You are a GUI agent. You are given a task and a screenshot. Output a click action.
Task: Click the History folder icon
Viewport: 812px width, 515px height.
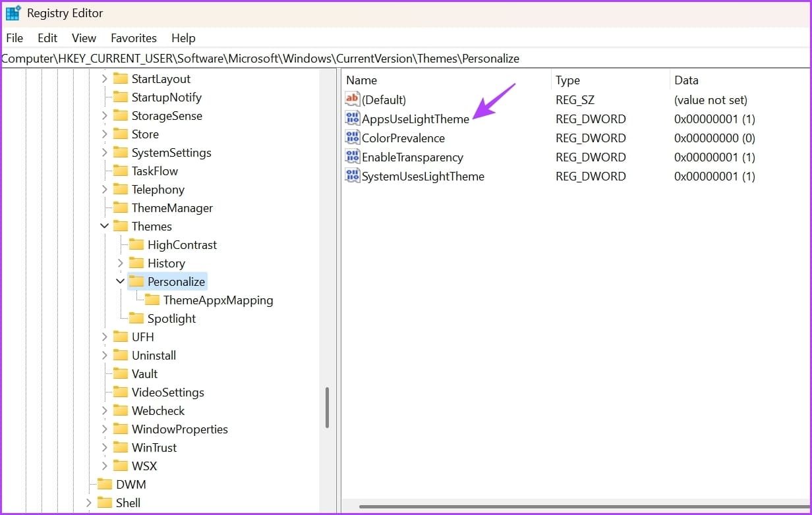coord(136,263)
